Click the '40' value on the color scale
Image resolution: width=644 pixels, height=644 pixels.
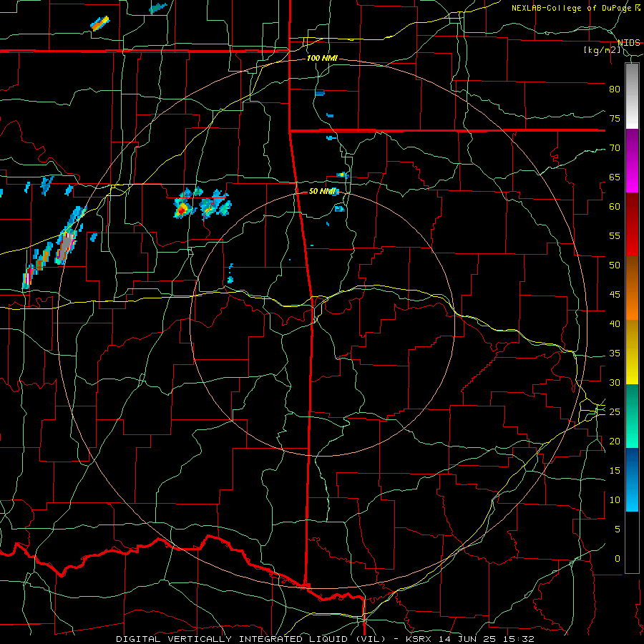(615, 323)
